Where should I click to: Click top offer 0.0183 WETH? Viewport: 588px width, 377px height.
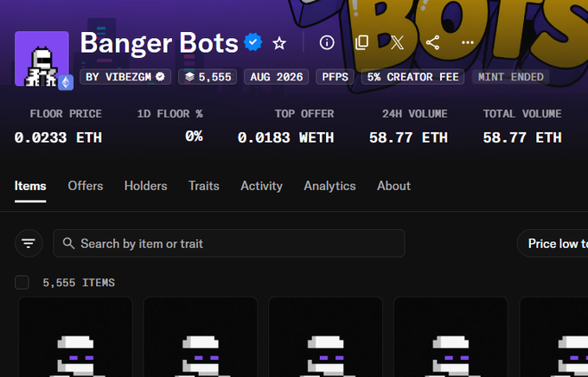click(x=285, y=137)
